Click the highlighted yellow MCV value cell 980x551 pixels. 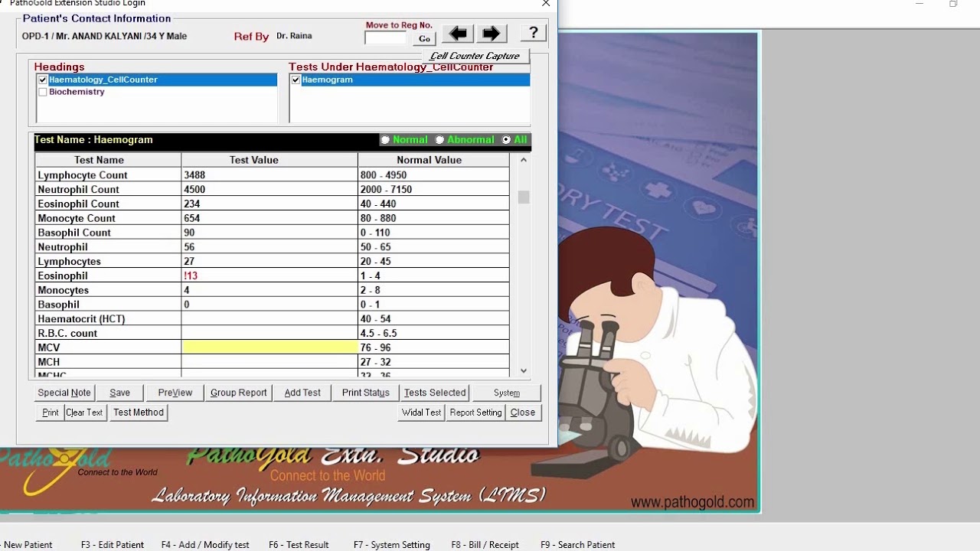(x=269, y=347)
